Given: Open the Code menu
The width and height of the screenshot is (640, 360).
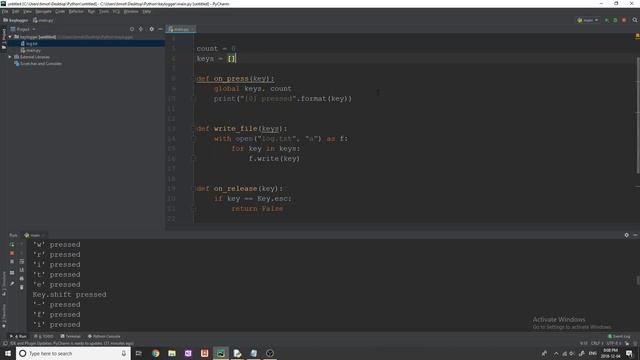Looking at the screenshot, I should click(x=60, y=11).
